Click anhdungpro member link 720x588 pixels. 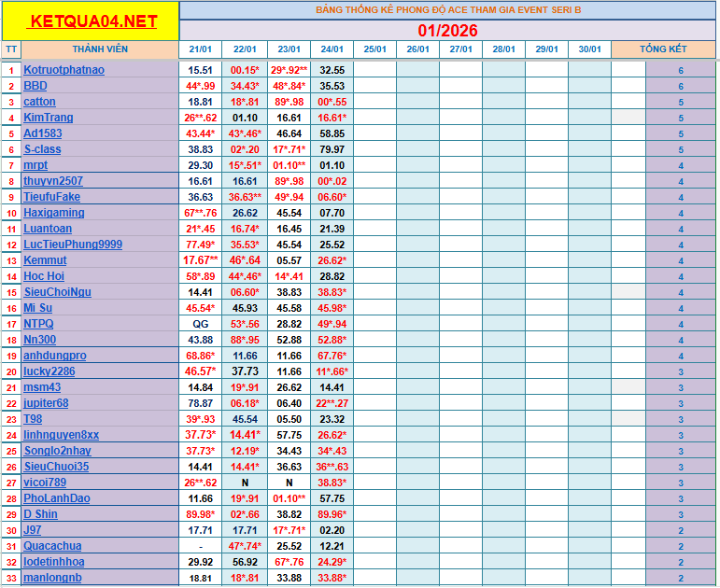(x=55, y=356)
